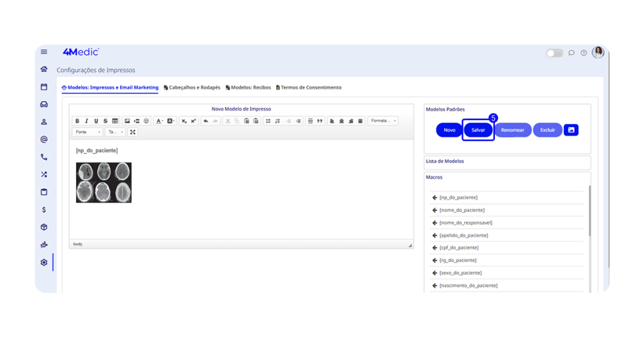Image resolution: width=644 pixels, height=338 pixels.
Task: Open the calendar from the sidebar
Action: pyautogui.click(x=44, y=87)
